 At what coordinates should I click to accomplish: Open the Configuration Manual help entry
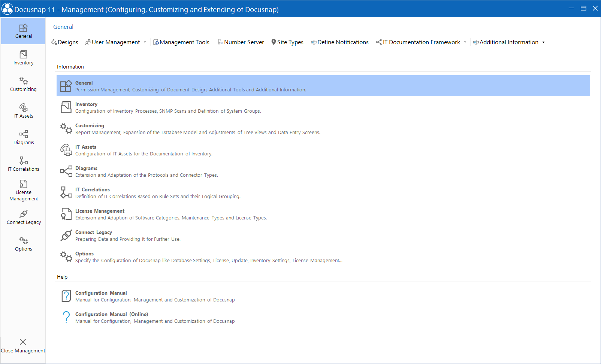101,293
